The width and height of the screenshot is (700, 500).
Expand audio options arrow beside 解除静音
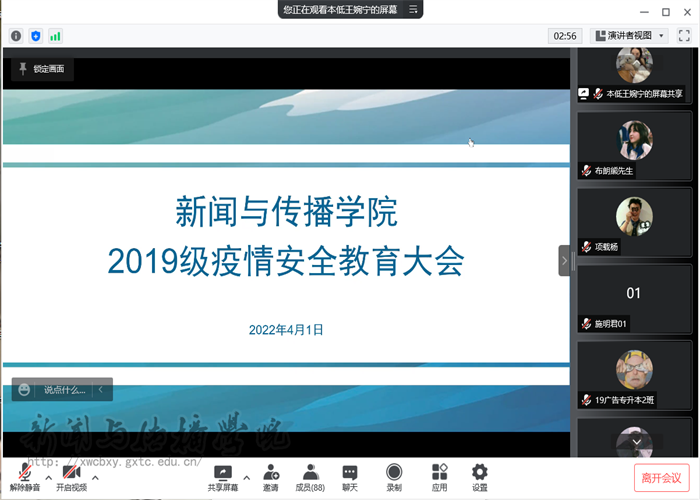[x=49, y=478]
